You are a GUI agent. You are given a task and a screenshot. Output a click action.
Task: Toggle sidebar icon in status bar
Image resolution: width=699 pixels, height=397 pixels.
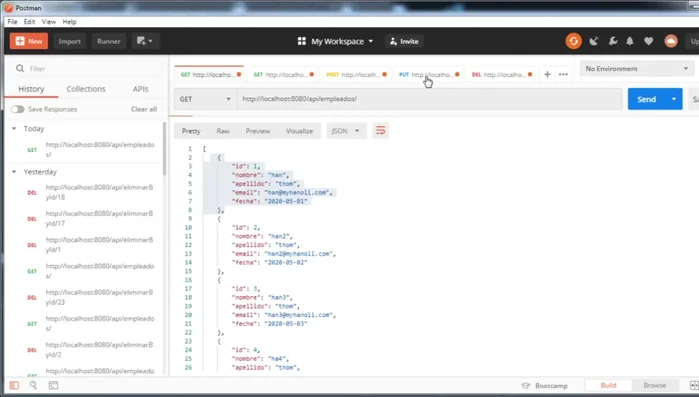(x=14, y=385)
